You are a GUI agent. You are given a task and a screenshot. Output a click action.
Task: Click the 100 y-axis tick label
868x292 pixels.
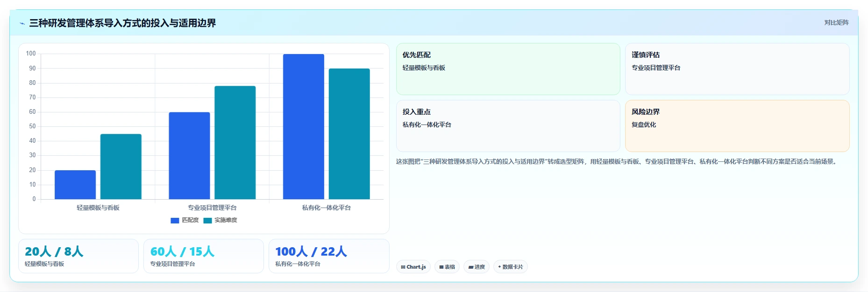[31, 54]
